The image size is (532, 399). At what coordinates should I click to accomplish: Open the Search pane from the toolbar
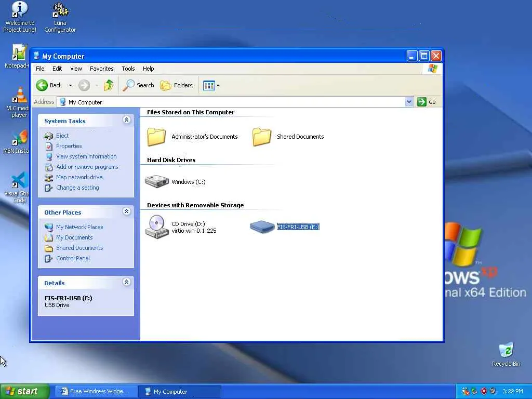coord(138,85)
